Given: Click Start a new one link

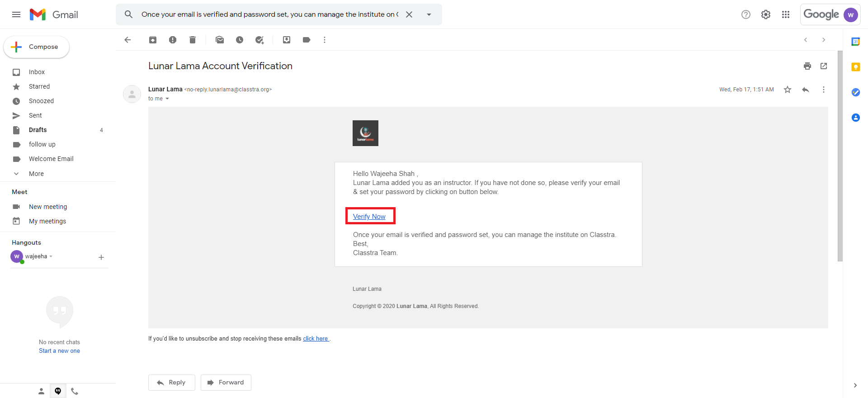Looking at the screenshot, I should 59,351.
